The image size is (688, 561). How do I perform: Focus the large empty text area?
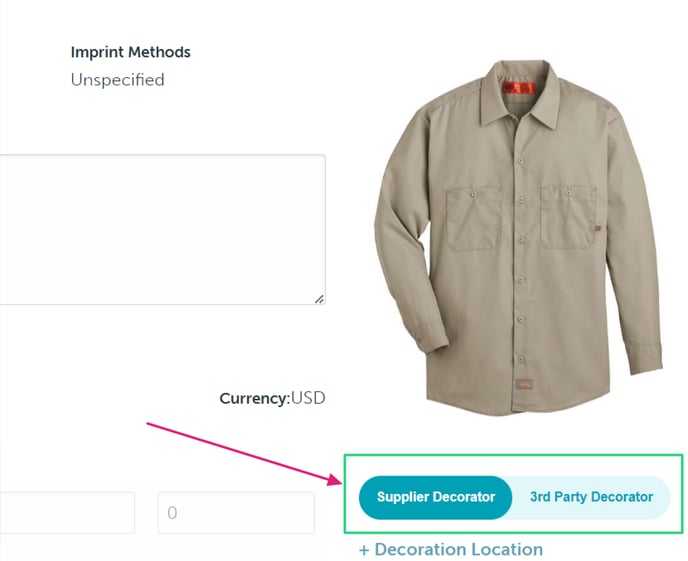pyautogui.click(x=160, y=229)
